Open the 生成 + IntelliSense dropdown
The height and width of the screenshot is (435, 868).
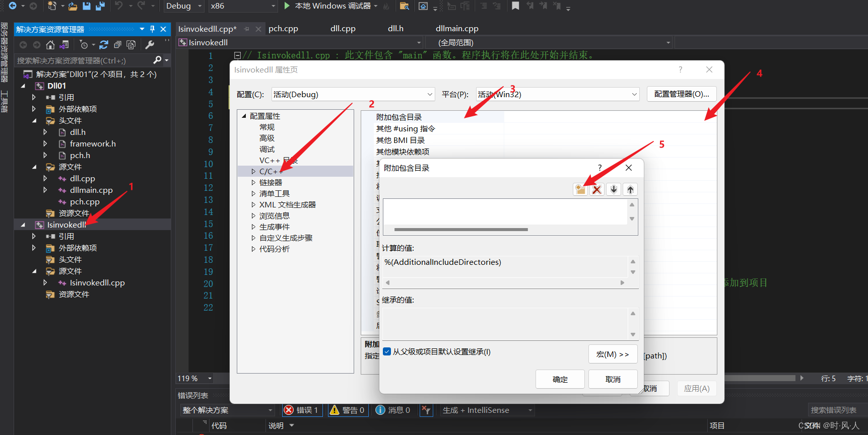(x=487, y=410)
